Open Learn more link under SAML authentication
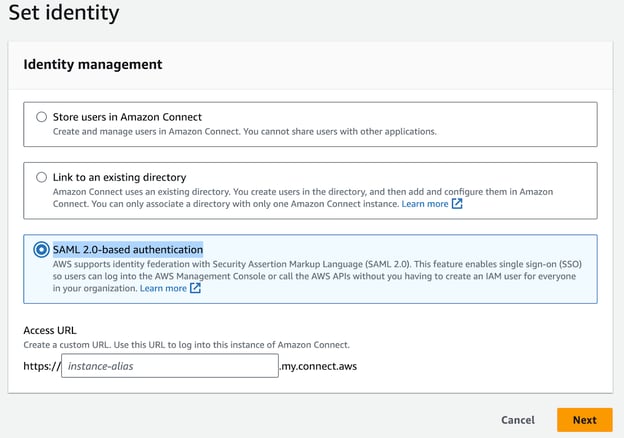This screenshot has height=438, width=624. [163, 288]
